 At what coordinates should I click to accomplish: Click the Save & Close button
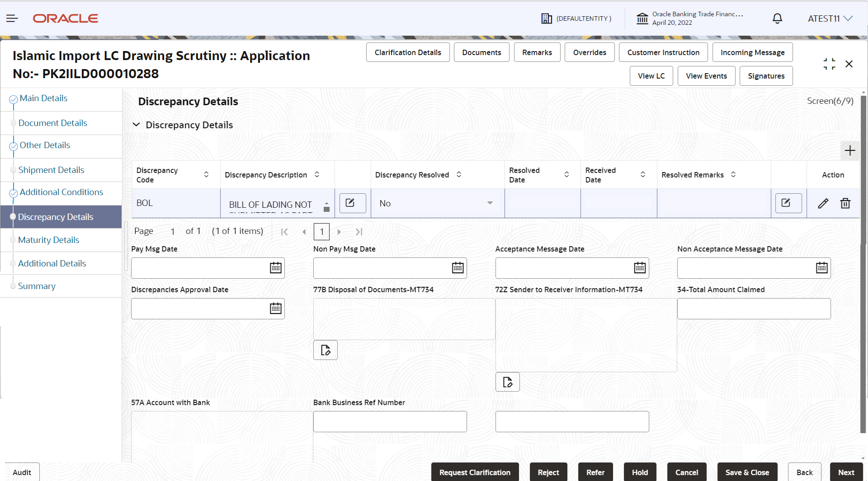[x=747, y=472]
